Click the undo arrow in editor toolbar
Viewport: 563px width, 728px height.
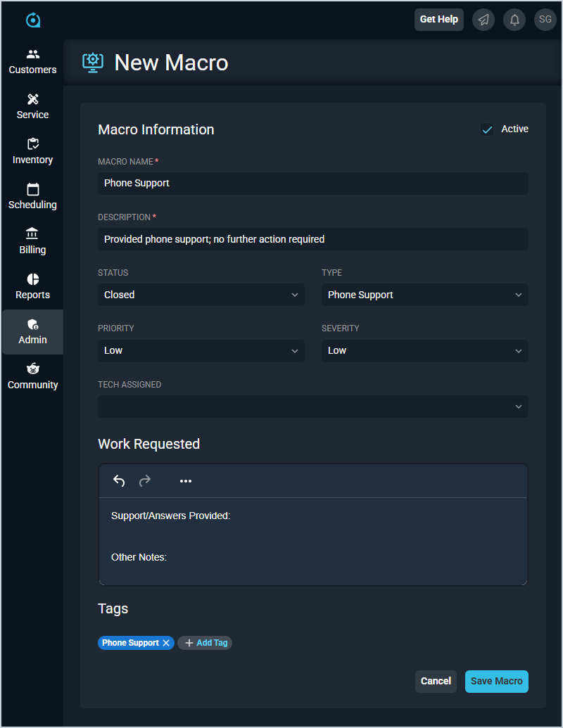119,481
